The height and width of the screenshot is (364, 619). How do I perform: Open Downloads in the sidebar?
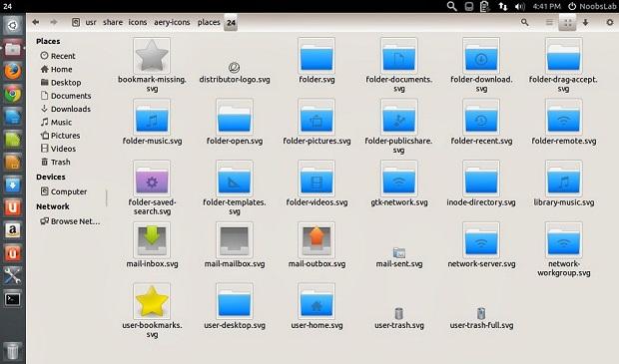click(66, 109)
